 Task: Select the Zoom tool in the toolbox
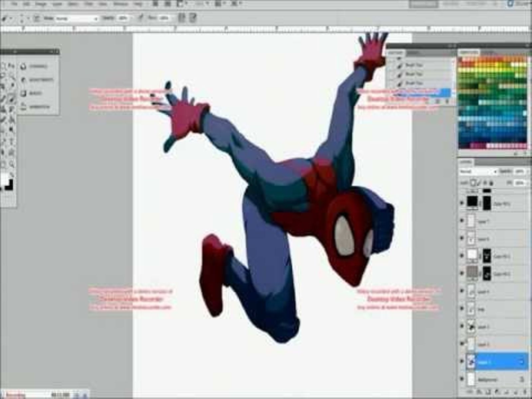[12, 164]
